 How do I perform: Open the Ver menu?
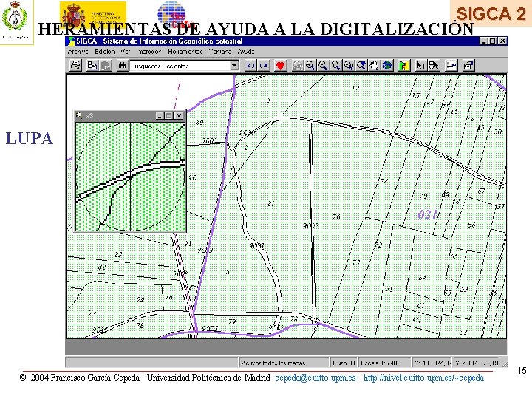pyautogui.click(x=125, y=51)
